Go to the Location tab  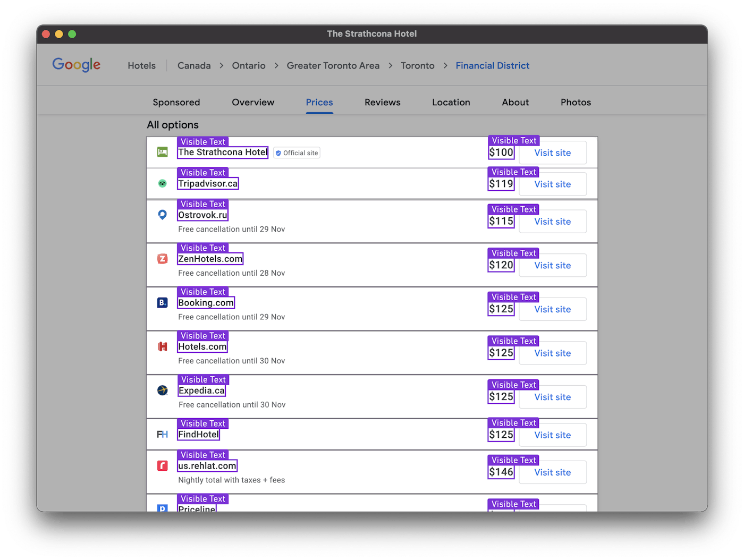(x=451, y=102)
